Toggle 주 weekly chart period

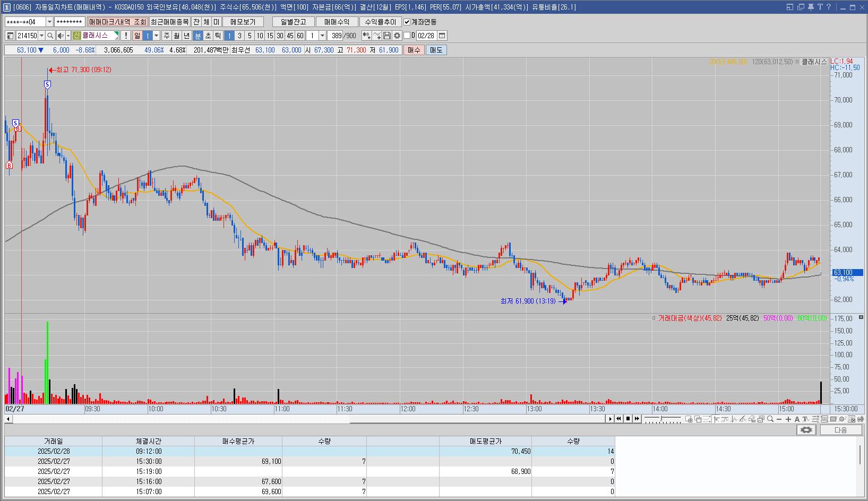pyautogui.click(x=167, y=36)
